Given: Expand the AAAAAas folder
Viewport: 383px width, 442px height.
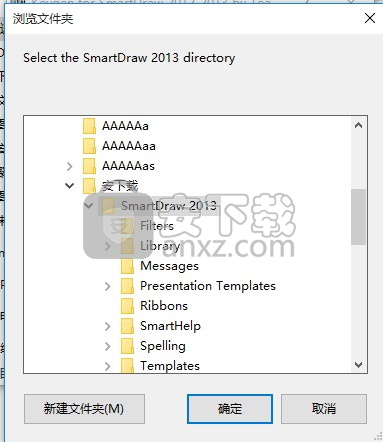Looking at the screenshot, I should tap(70, 166).
